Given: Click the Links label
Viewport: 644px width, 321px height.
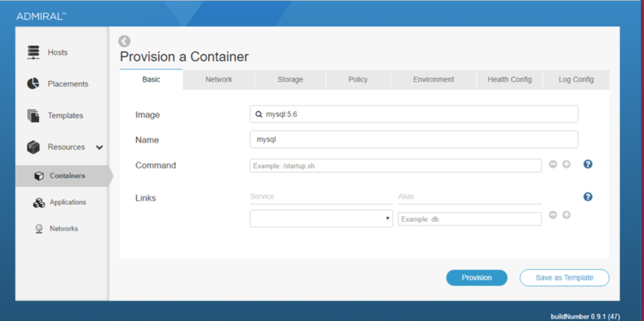Looking at the screenshot, I should (146, 198).
